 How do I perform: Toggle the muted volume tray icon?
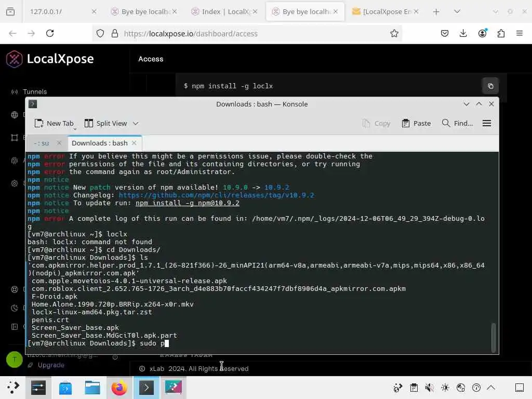pyautogui.click(x=429, y=388)
